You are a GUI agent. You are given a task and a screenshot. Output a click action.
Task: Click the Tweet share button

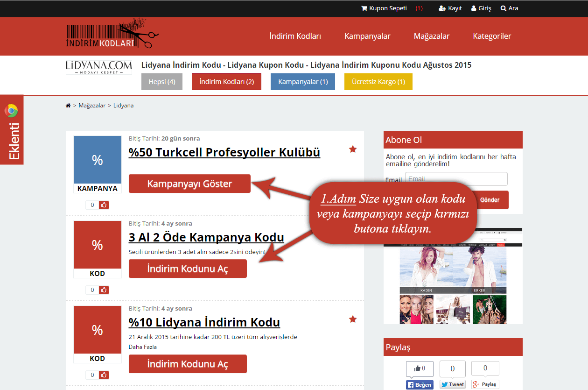[453, 385]
